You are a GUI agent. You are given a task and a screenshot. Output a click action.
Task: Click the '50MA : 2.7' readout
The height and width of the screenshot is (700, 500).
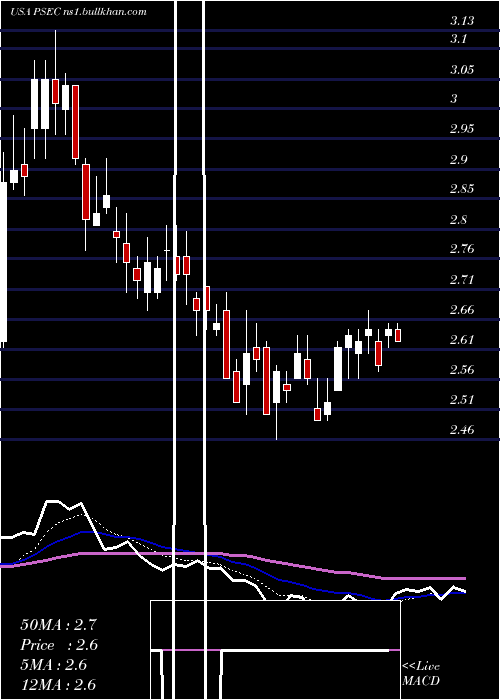pos(58,625)
